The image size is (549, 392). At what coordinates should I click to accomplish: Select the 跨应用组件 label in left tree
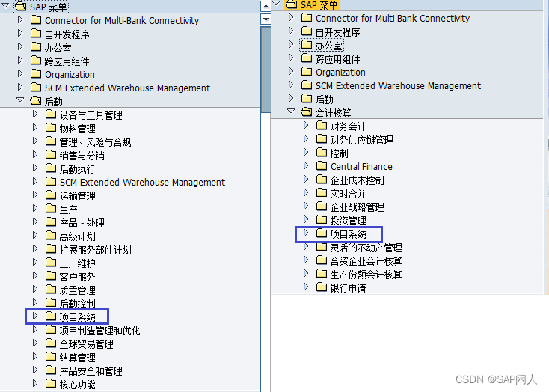click(67, 61)
